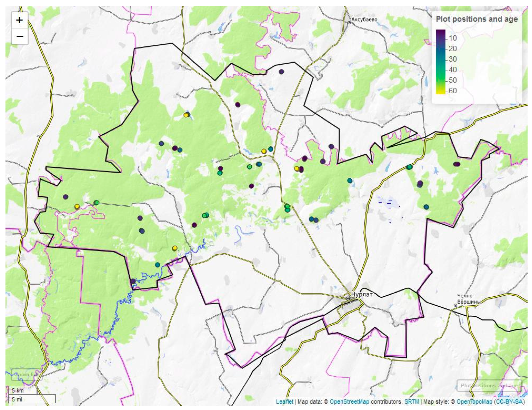532x410 pixels.
Task: Open the CC-BY-SA license link
Action: pyautogui.click(x=509, y=401)
